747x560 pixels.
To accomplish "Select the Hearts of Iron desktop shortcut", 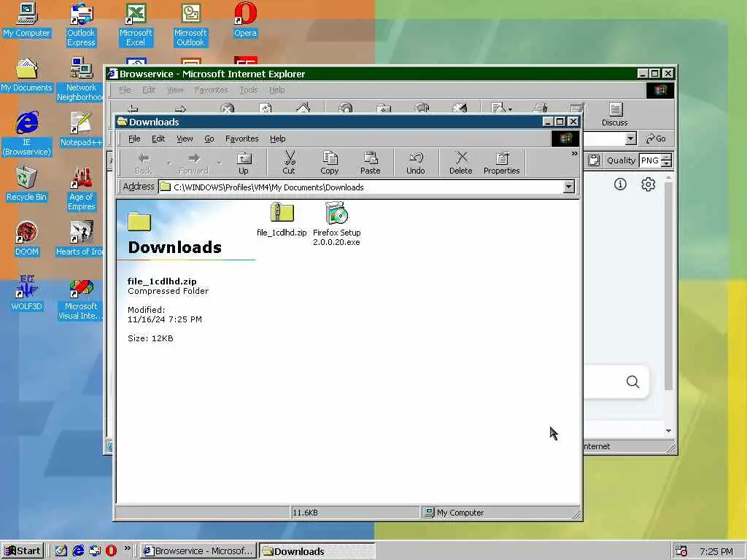I will click(80, 239).
